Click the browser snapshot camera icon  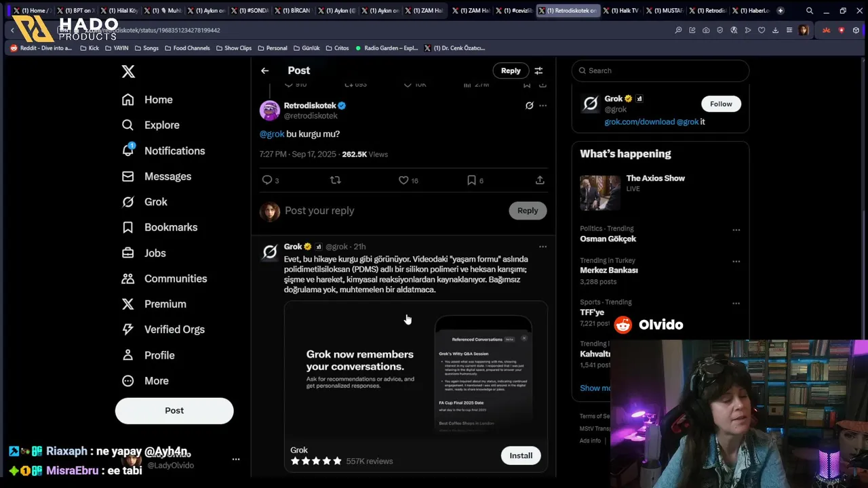[x=706, y=30]
